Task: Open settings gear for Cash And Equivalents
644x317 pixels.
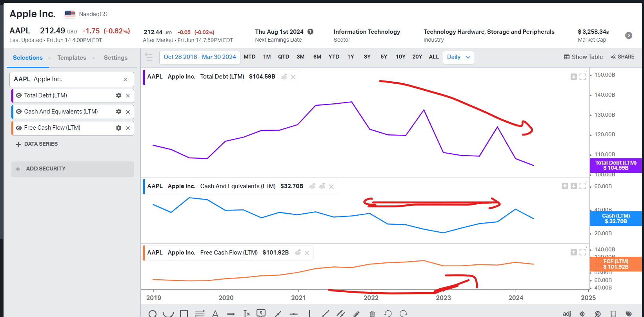Action: pyautogui.click(x=118, y=112)
